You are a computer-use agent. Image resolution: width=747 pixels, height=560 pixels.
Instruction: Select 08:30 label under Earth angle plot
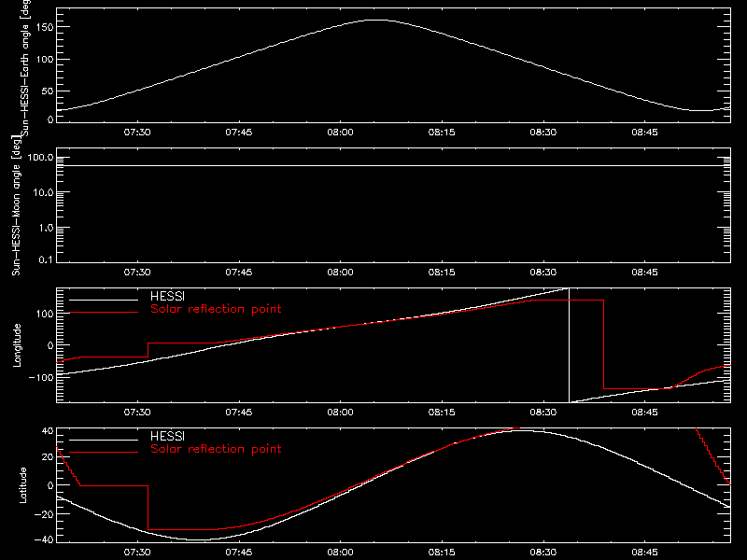click(543, 133)
